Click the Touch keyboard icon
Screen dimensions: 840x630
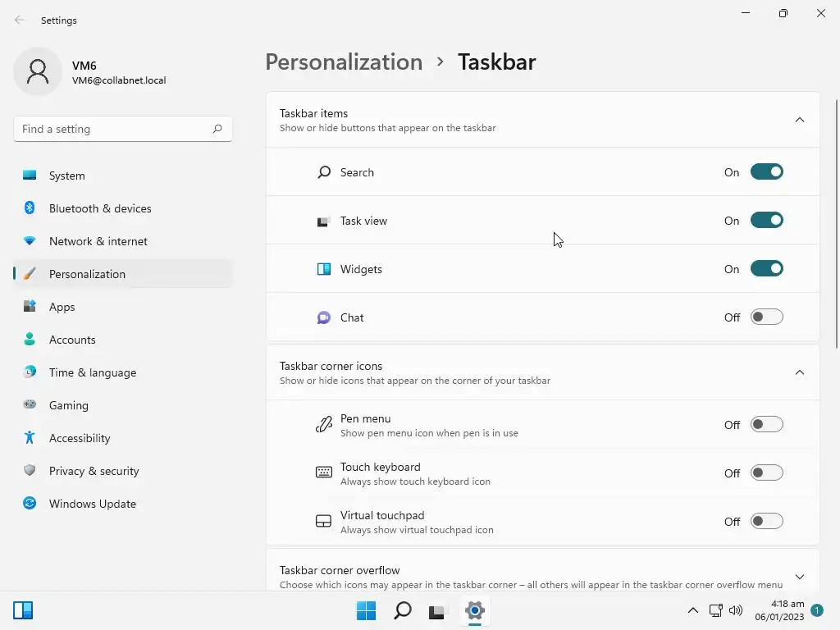[323, 472]
